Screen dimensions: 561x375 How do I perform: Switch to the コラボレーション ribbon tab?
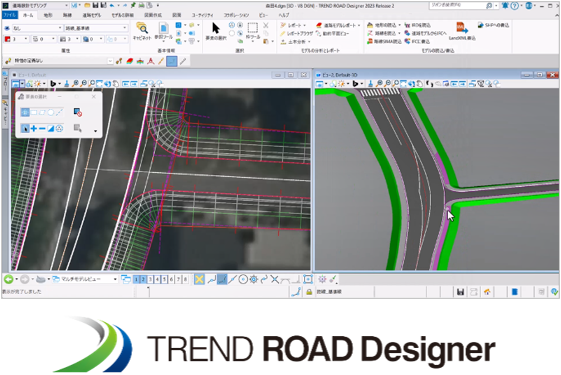(x=236, y=15)
